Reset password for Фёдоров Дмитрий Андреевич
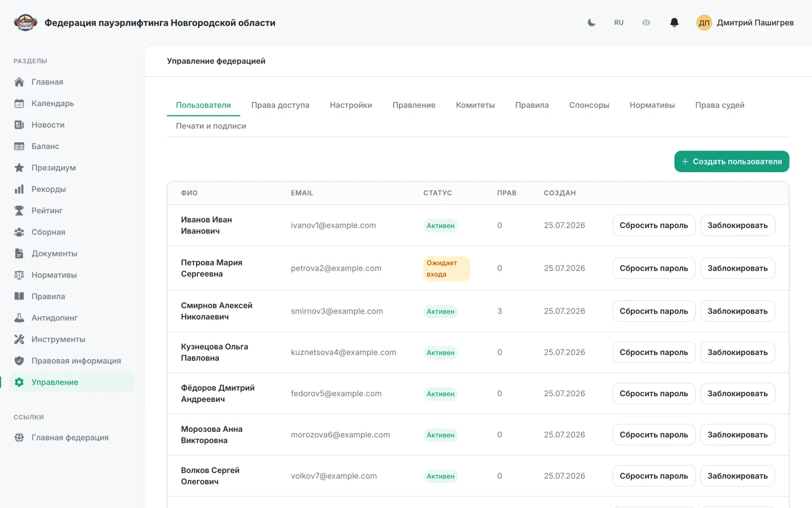Image resolution: width=812 pixels, height=508 pixels. [x=654, y=394]
